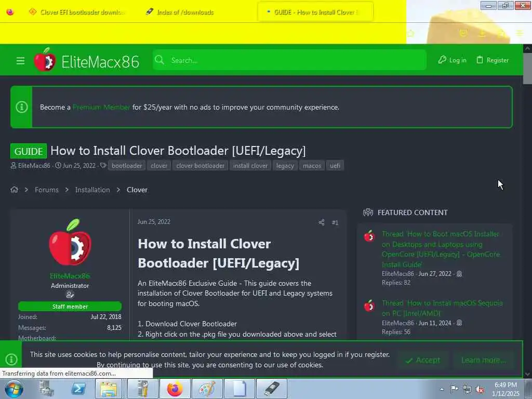Show hidden system tray icons
Screen dimensions: 532x399
coord(442,389)
